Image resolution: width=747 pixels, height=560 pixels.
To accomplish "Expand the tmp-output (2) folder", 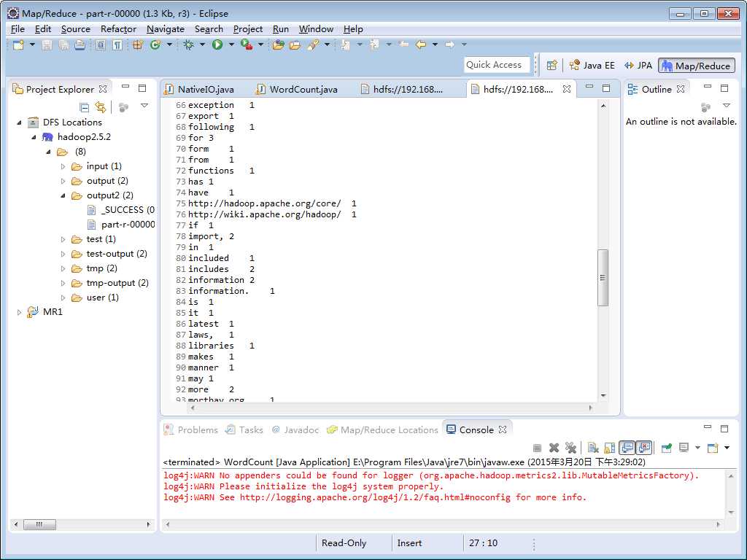I will (x=63, y=284).
